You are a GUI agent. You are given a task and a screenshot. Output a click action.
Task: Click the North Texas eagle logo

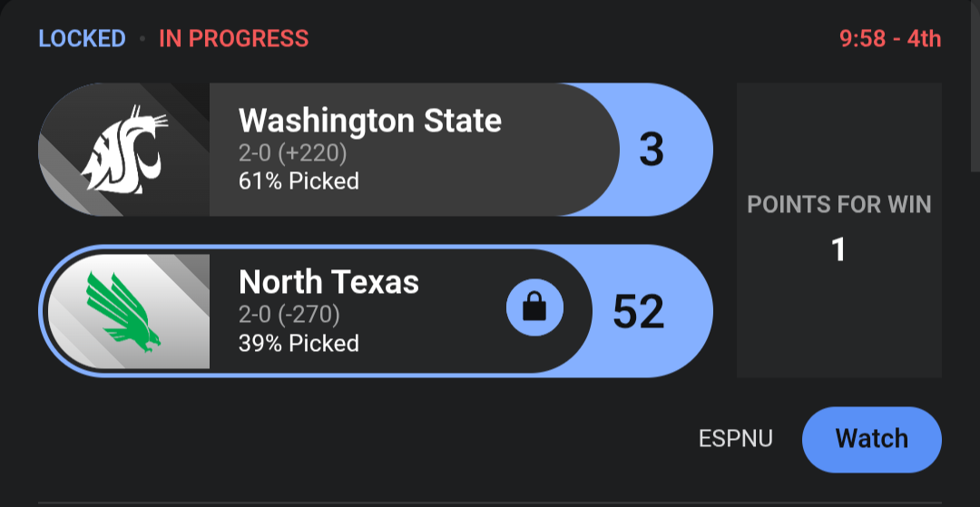[x=123, y=312]
